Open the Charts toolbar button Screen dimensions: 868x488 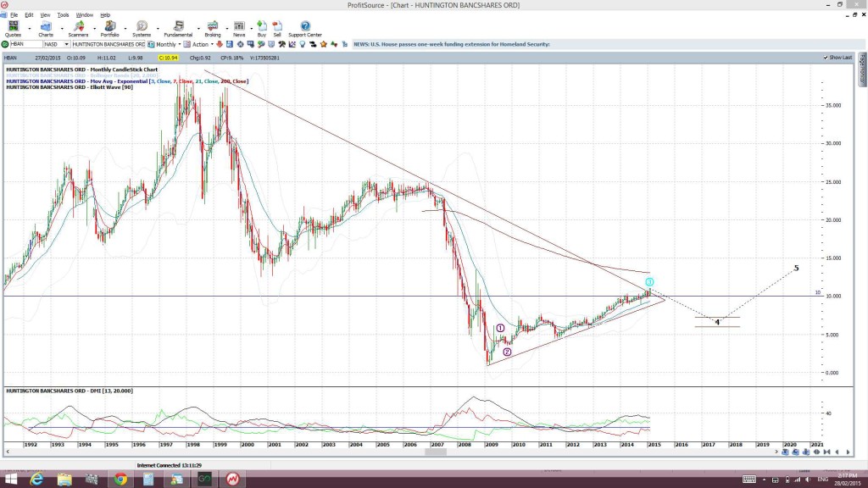(46, 29)
